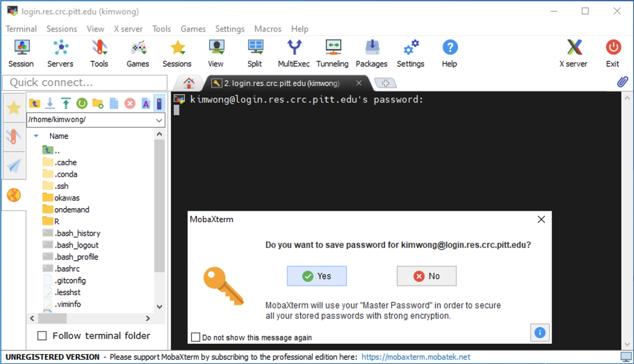Click the blue info icon in dialog
The image size is (634, 364).
540,332
